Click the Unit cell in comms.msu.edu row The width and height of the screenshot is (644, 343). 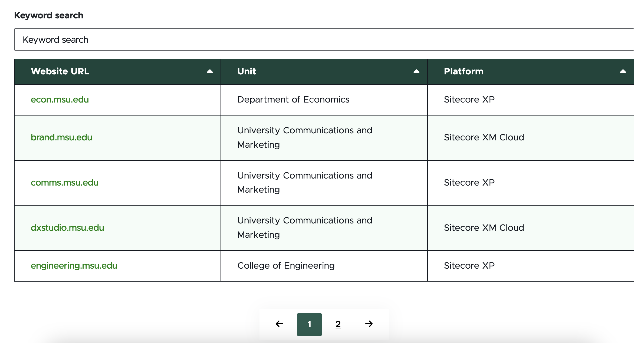[324, 183]
